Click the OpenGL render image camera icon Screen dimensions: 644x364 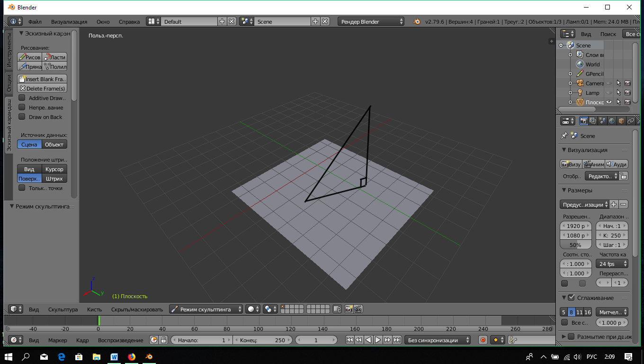tap(349, 309)
